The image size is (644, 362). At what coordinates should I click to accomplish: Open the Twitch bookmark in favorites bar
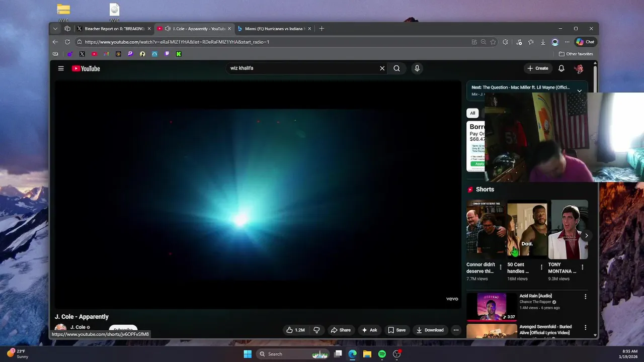[167, 54]
